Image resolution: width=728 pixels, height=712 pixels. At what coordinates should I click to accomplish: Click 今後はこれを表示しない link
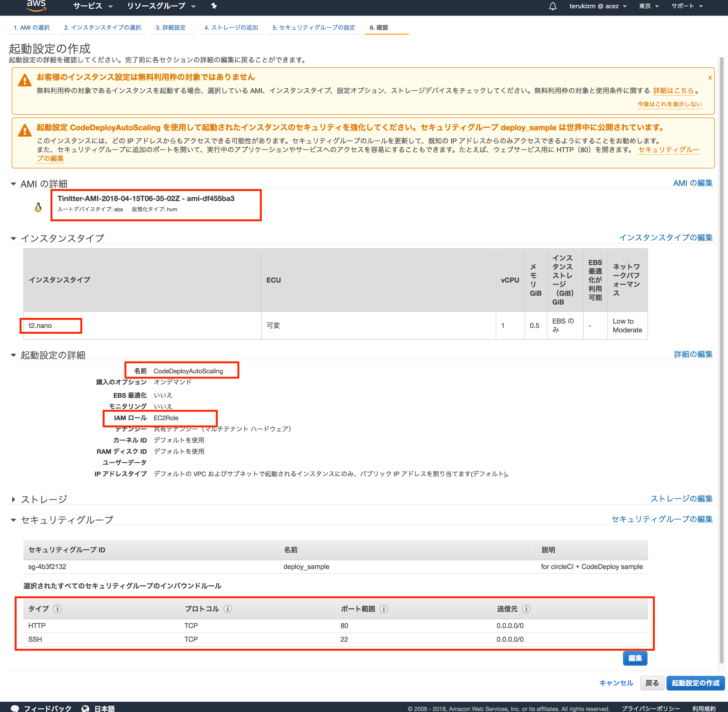(x=669, y=104)
